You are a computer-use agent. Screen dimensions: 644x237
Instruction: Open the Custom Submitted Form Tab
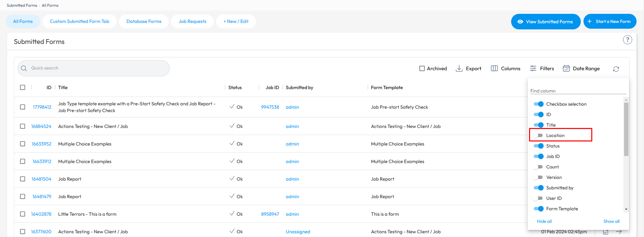79,21
